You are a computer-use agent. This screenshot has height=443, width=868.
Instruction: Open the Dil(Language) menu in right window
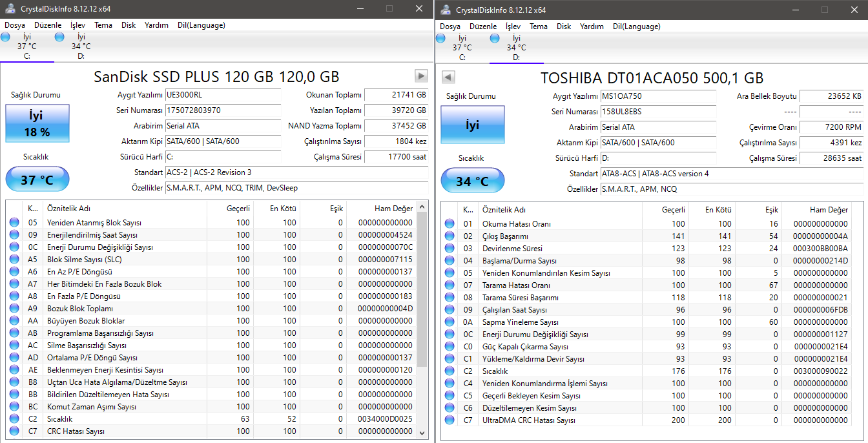[636, 26]
